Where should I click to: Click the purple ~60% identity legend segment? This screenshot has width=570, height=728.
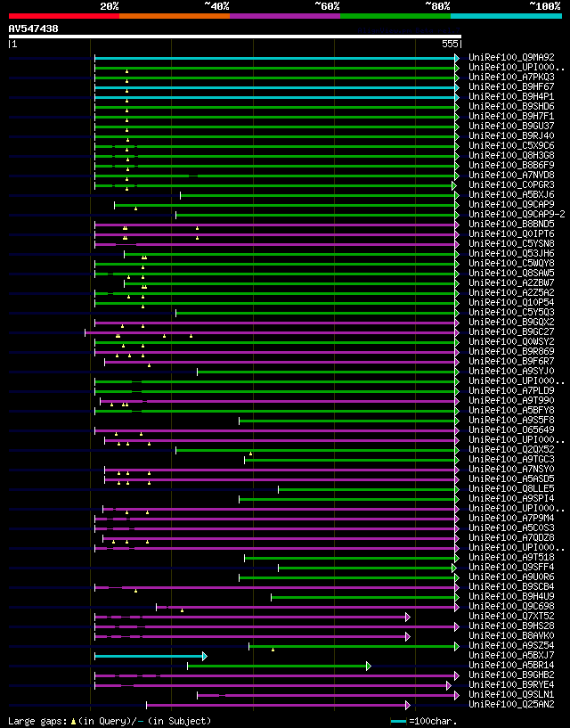pyautogui.click(x=285, y=16)
